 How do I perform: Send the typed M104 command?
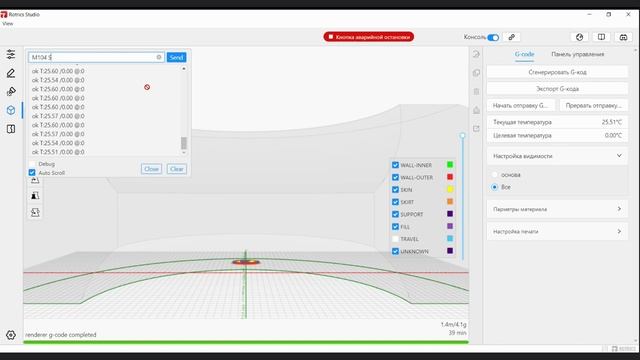point(176,57)
